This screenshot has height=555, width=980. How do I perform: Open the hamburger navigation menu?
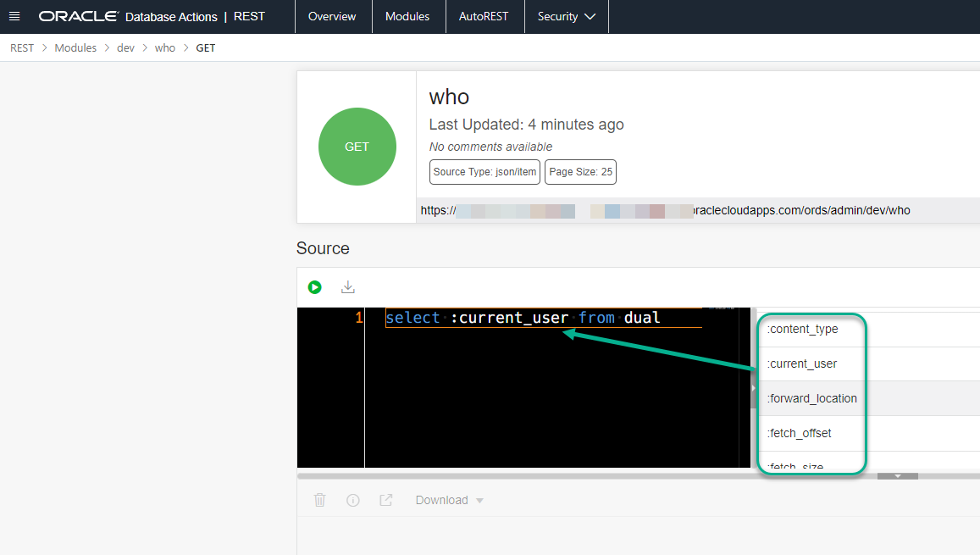coord(14,16)
